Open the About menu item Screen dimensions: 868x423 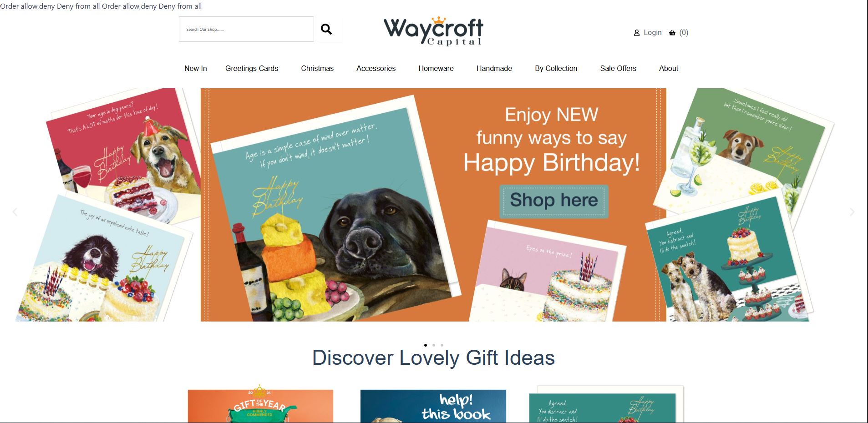pyautogui.click(x=668, y=68)
